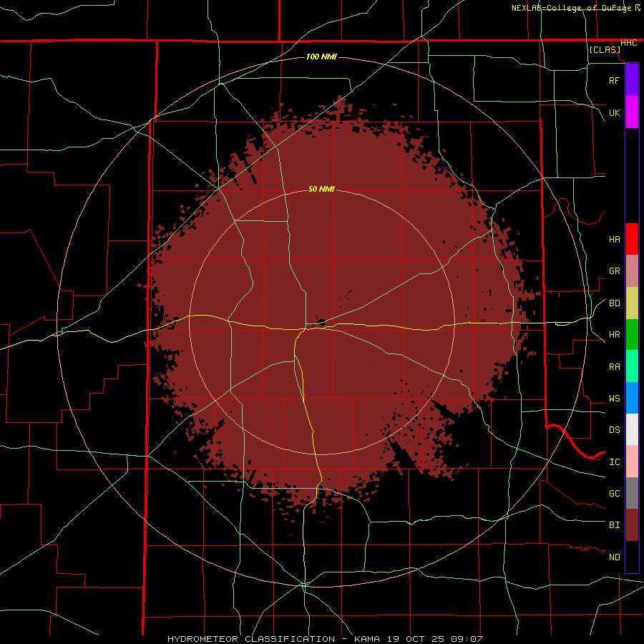Click the DS legend label
Image resolution: width=644 pixels, height=644 pixels.
(x=615, y=430)
